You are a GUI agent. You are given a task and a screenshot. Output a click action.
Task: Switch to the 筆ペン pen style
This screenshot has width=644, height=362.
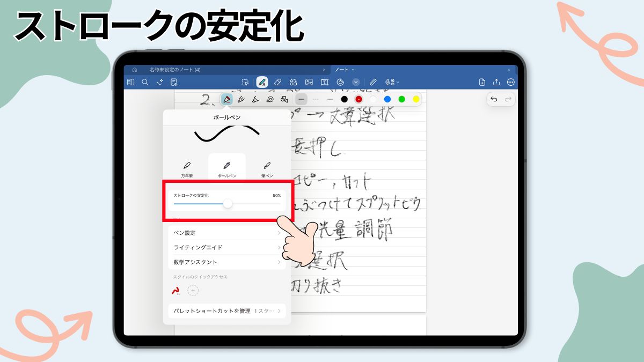[267, 167]
